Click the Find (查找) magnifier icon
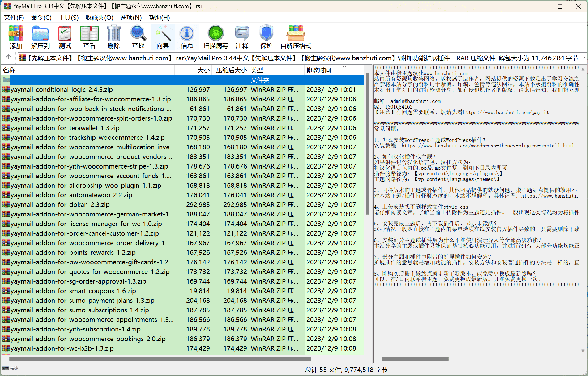Screen dimensions: 588x376 [x=138, y=37]
